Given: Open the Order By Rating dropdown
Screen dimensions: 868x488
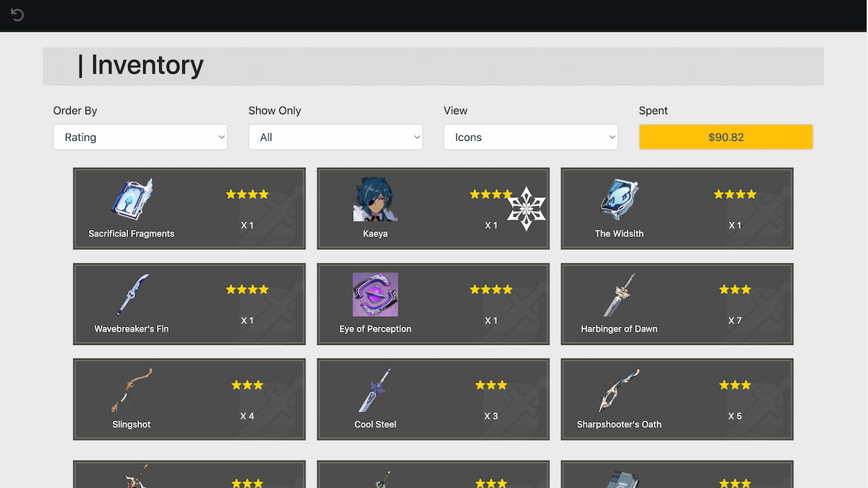Looking at the screenshot, I should click(140, 137).
